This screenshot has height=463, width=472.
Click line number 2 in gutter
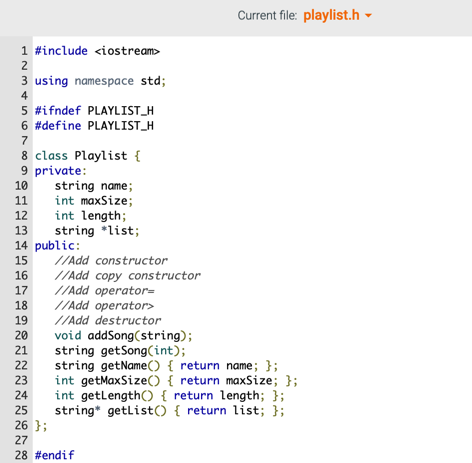pyautogui.click(x=24, y=66)
